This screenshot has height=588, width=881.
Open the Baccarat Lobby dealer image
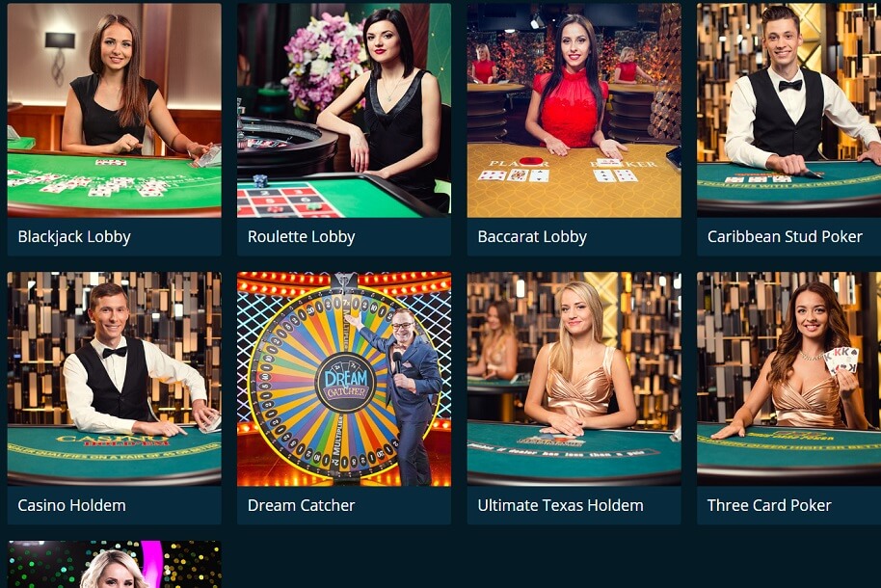point(574,110)
